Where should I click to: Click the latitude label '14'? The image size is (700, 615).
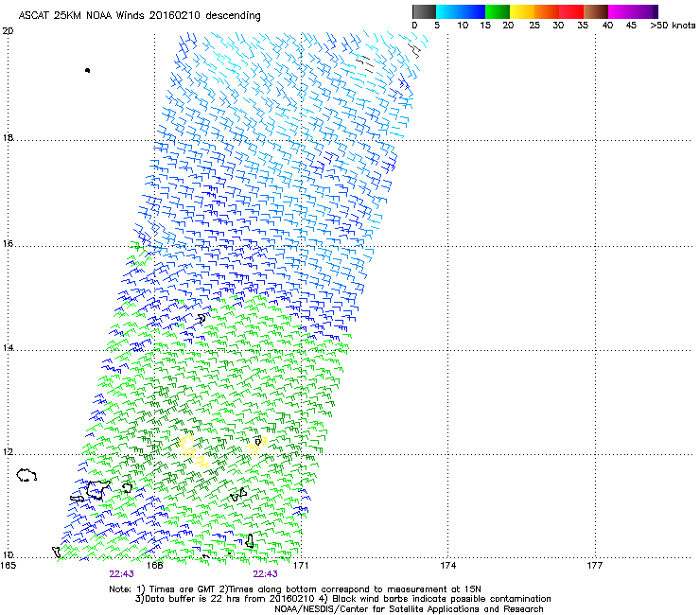[8, 347]
